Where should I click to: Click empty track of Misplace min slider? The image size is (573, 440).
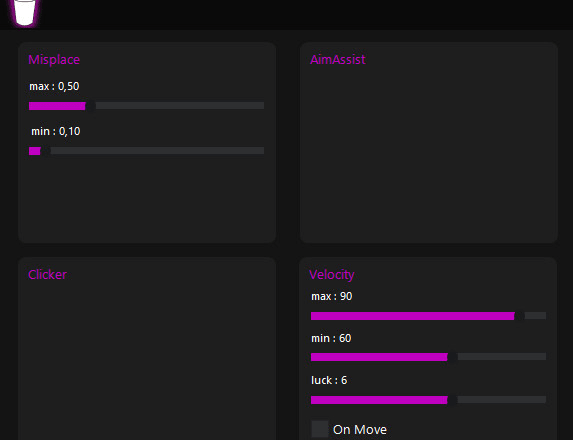pyautogui.click(x=157, y=151)
